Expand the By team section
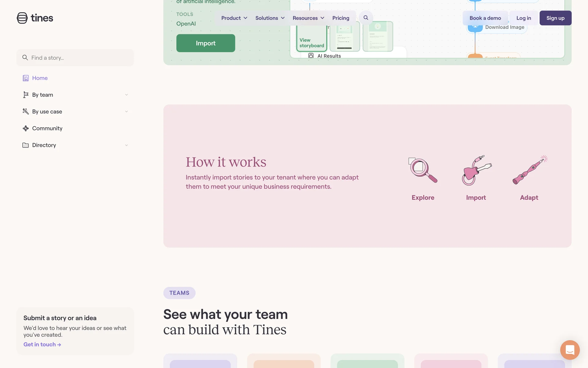Viewport: 588px width, 368px height. (x=126, y=95)
